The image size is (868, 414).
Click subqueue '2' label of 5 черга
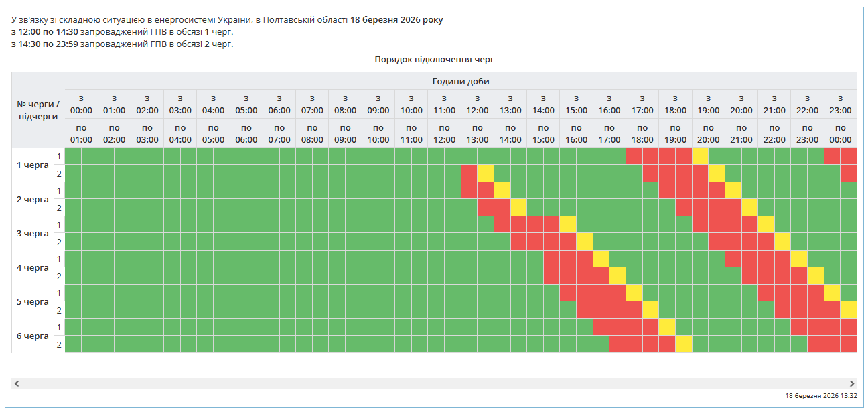59,310
